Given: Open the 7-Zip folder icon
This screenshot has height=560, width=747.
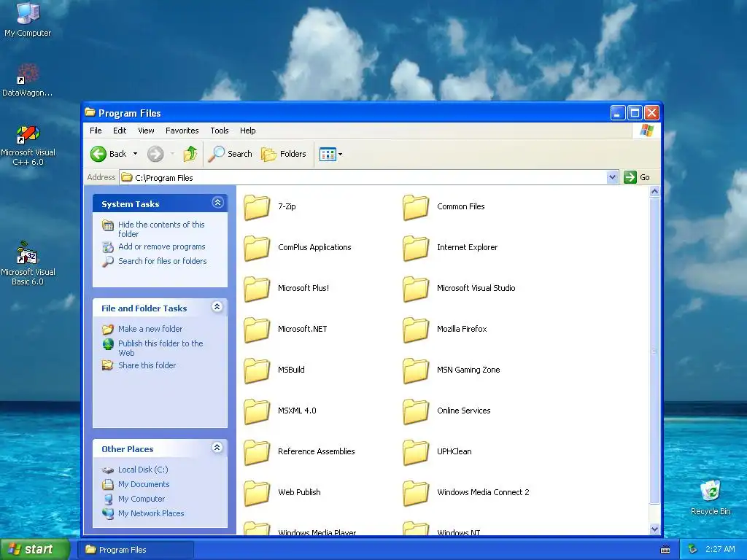Looking at the screenshot, I should point(257,207).
